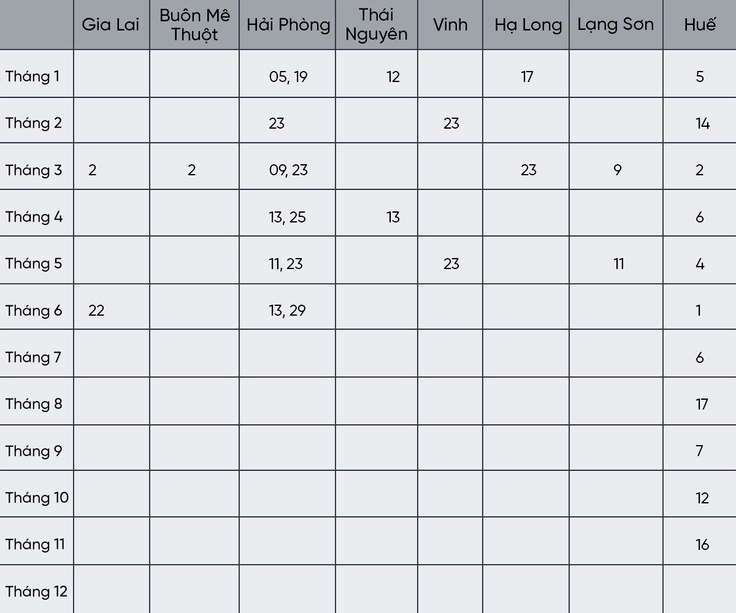Viewport: 736px width, 613px height.
Task: Select Thái Nguyên cell showing 13
Action: (x=376, y=213)
